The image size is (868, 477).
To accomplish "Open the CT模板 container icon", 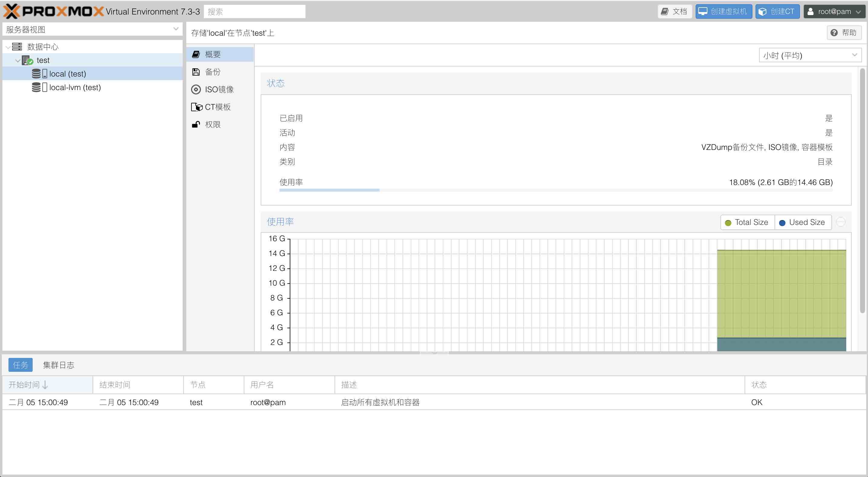I will click(x=197, y=107).
